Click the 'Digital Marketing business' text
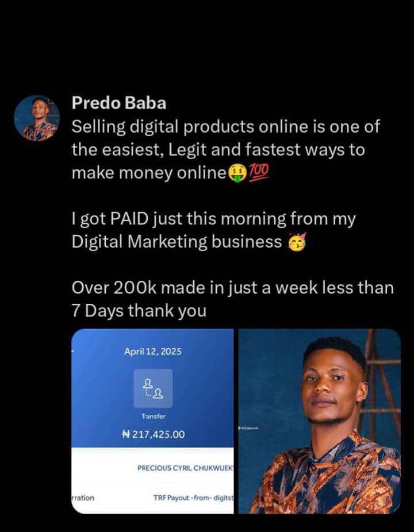 [x=177, y=242]
